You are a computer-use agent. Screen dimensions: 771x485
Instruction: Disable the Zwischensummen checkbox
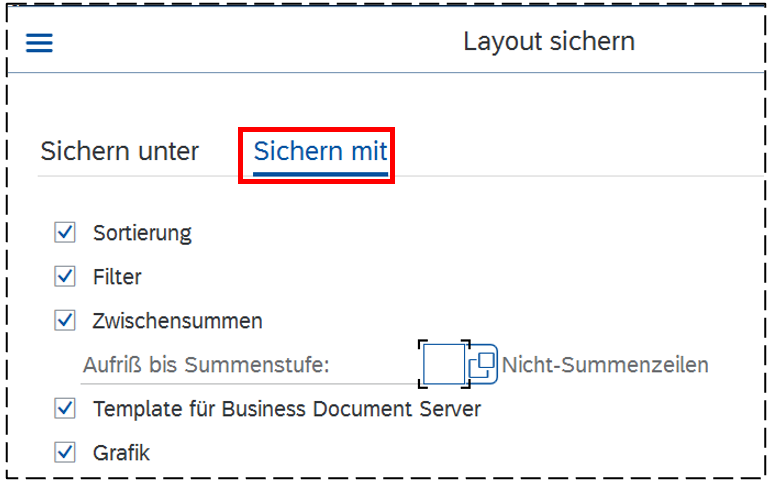tap(66, 321)
